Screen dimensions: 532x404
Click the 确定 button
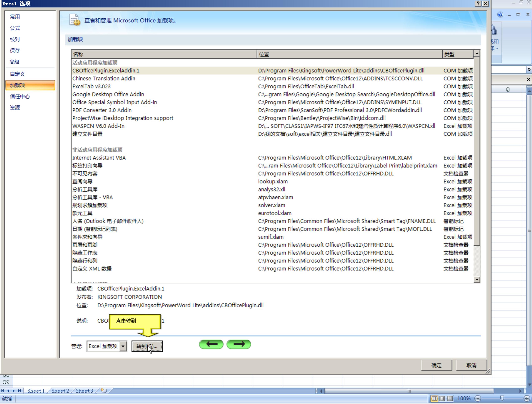pyautogui.click(x=436, y=365)
